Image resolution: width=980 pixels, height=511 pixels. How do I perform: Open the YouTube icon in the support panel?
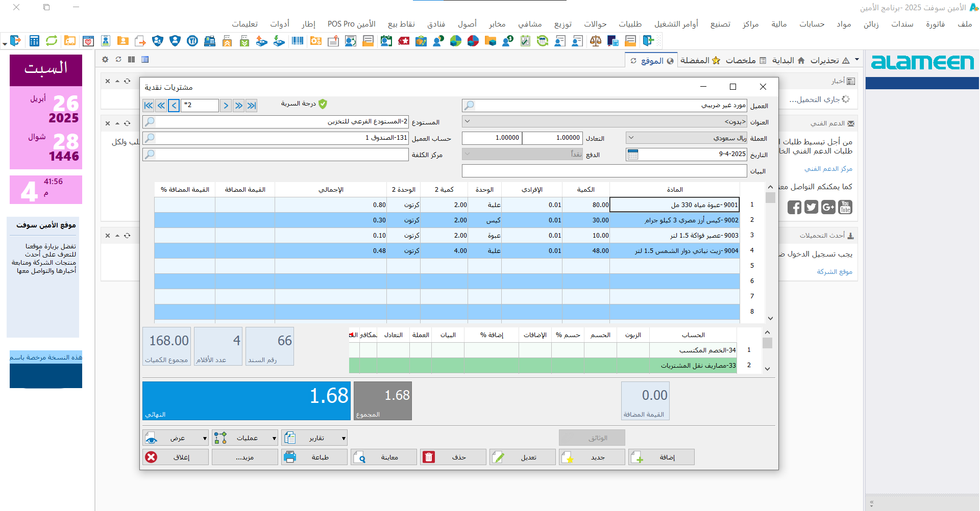coord(845,207)
